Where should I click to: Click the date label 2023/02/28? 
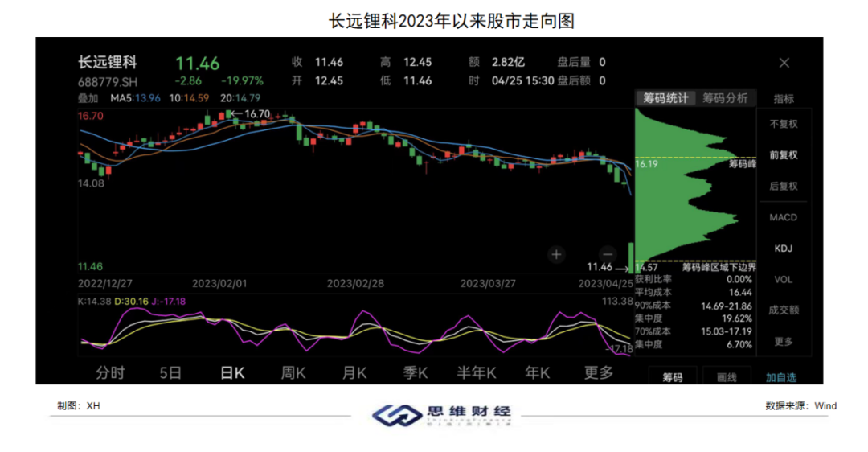355,284
